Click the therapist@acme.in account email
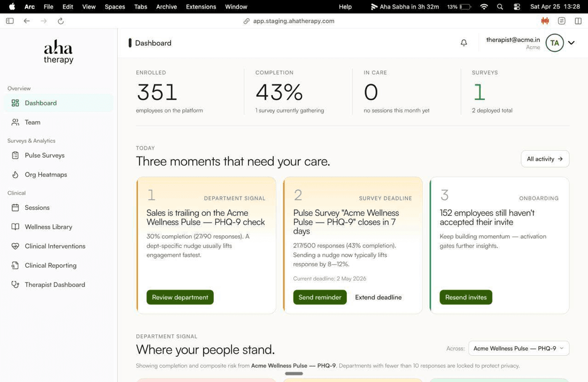 click(x=513, y=40)
